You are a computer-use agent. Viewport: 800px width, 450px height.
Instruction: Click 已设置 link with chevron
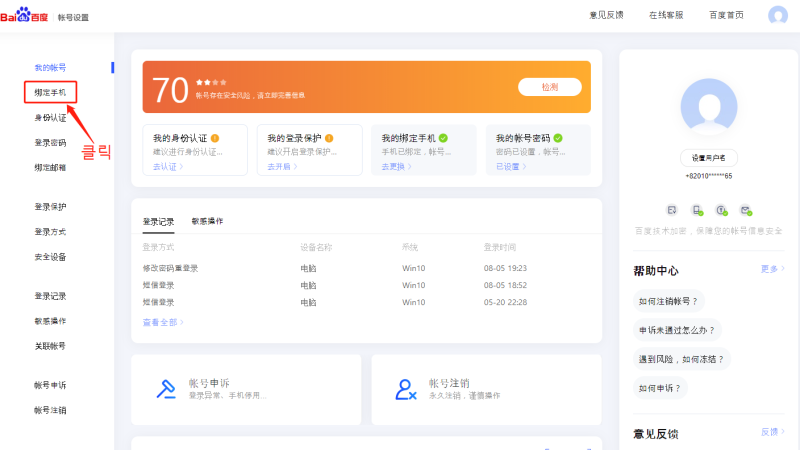[511, 166]
